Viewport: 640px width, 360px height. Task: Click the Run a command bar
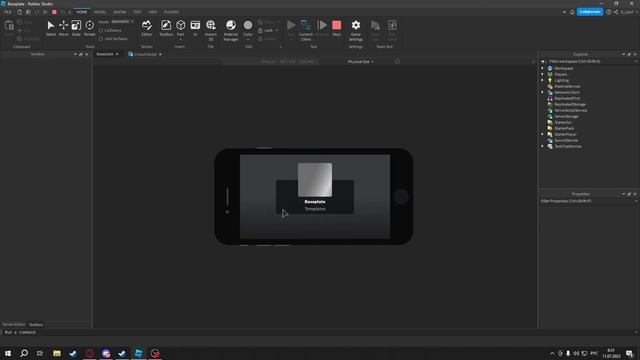click(x=318, y=332)
